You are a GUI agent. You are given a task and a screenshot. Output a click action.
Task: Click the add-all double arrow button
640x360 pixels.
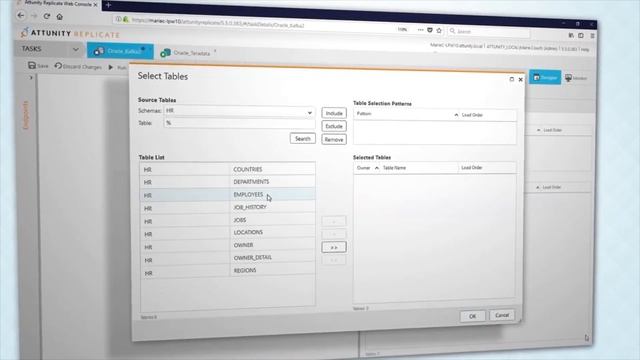334,247
